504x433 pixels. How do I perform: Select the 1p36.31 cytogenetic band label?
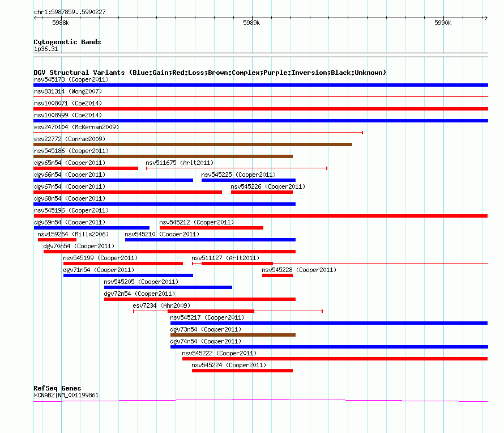(46, 49)
